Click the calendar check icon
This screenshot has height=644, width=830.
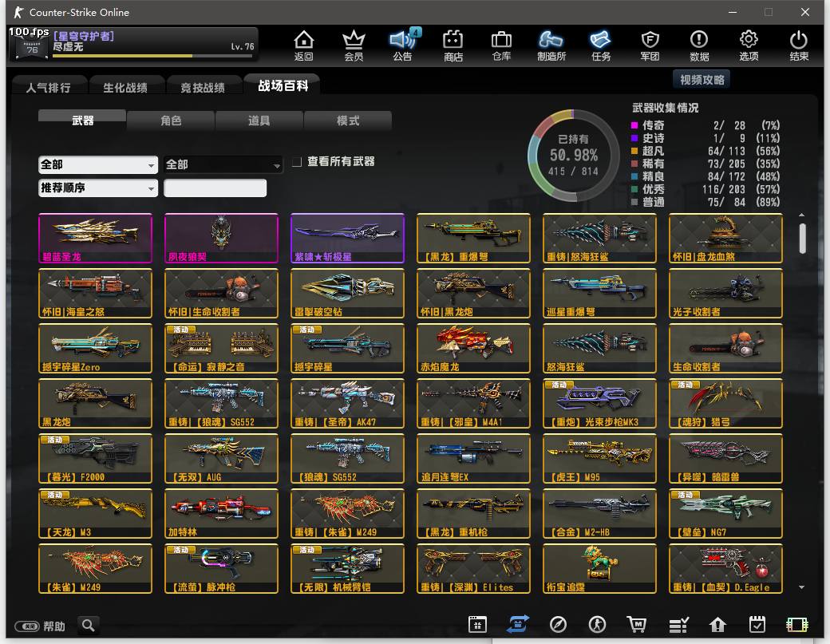click(757, 624)
